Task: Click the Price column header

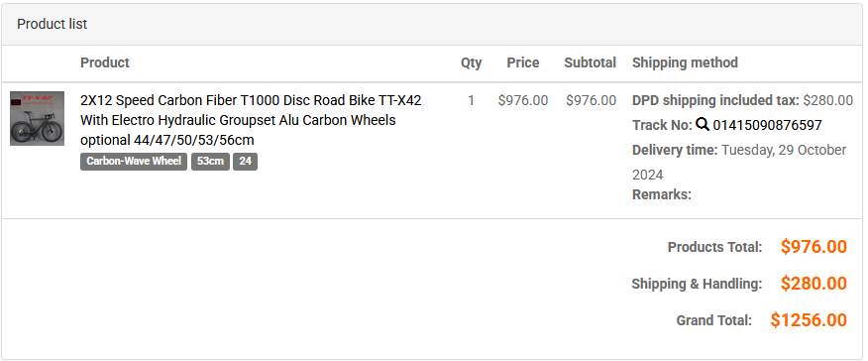Action: tap(523, 62)
